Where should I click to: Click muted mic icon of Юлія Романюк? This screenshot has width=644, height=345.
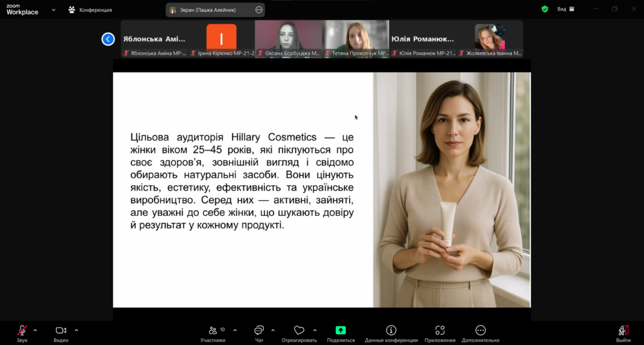tap(395, 54)
